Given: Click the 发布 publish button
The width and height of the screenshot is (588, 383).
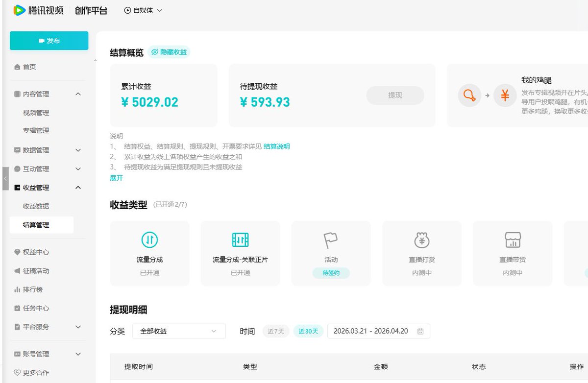Looking at the screenshot, I should point(49,41).
